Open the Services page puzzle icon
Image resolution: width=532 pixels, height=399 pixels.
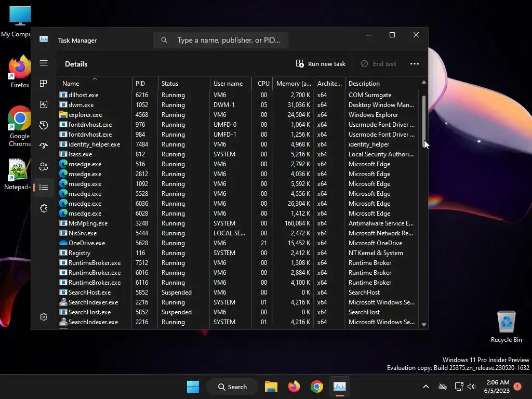click(x=44, y=208)
